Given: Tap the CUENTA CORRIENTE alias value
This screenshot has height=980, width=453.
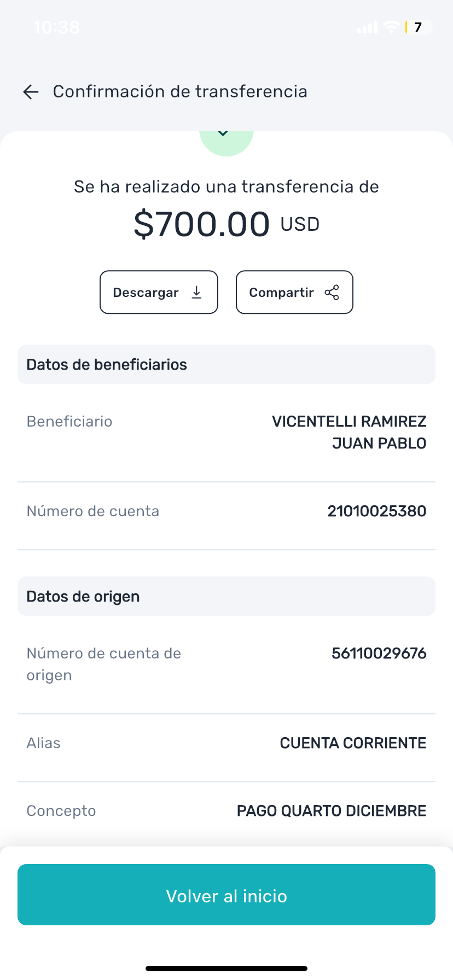Looking at the screenshot, I should pos(353,743).
